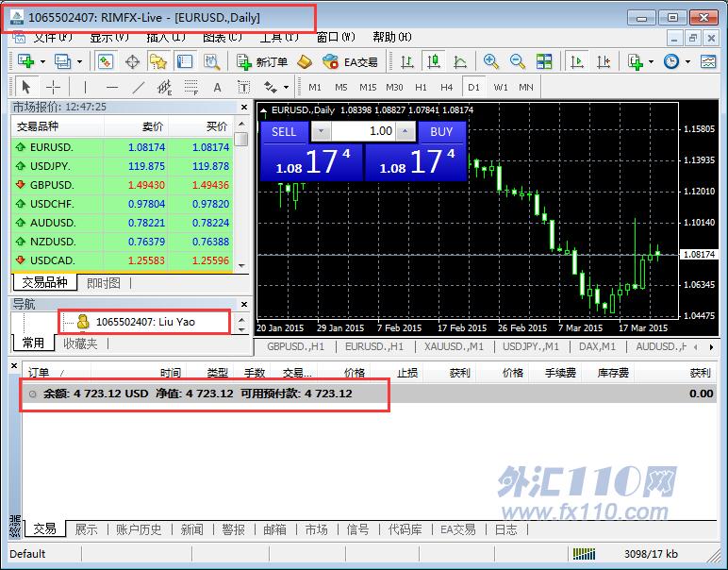The height and width of the screenshot is (570, 728).
Task: Switch timeframe to H4
Action: pos(447,87)
